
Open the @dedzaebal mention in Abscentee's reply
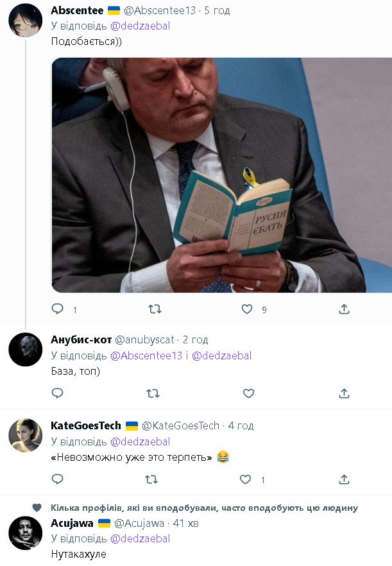pyautogui.click(x=140, y=26)
